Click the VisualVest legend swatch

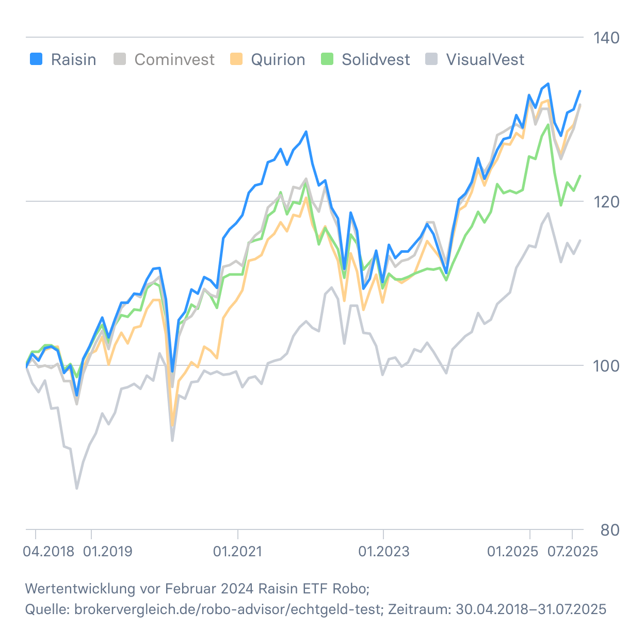[x=431, y=59]
